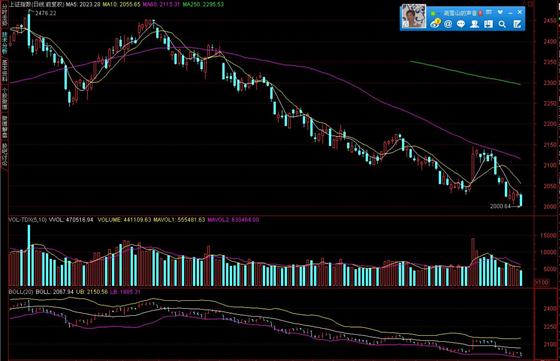This screenshot has width=560, height=361.
Task: Open the compose edit icon in widget
Action: click(518, 24)
